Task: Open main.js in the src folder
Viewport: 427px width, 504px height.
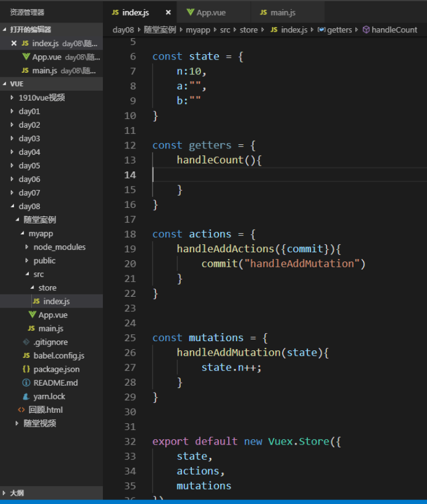Action: pyautogui.click(x=51, y=328)
